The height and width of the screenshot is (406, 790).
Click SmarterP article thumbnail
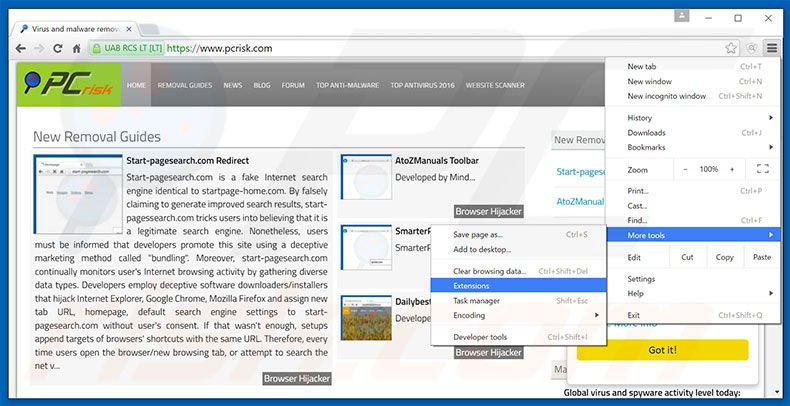366,247
